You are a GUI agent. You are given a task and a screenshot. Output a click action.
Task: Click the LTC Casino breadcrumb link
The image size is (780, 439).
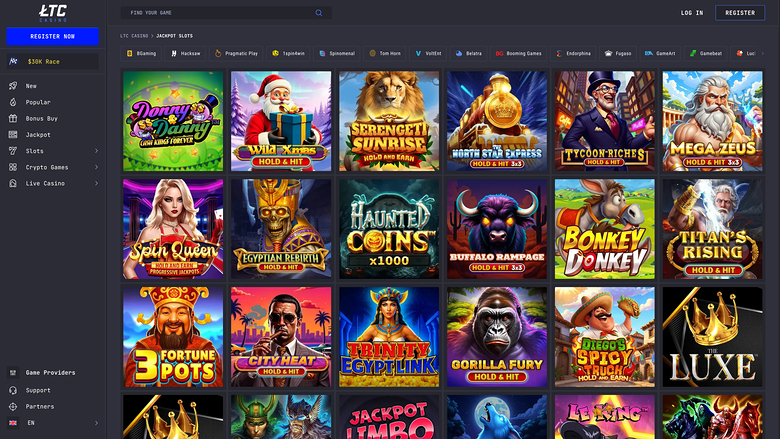tap(134, 36)
